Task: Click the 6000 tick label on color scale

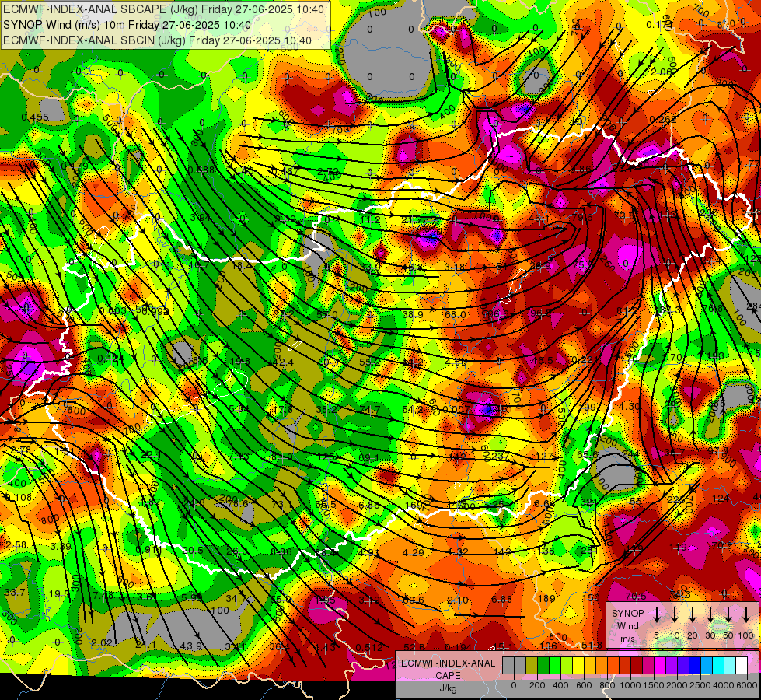Action: point(747,685)
